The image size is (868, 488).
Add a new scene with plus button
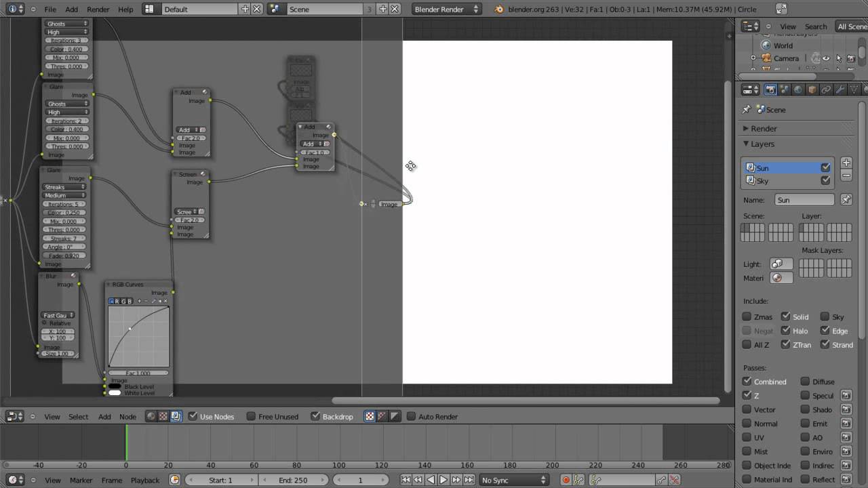pyautogui.click(x=382, y=9)
